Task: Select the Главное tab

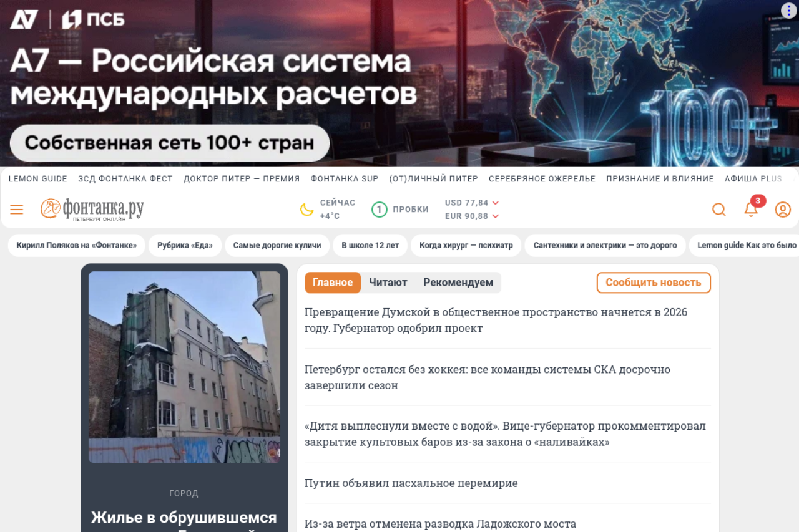Action: coord(333,283)
